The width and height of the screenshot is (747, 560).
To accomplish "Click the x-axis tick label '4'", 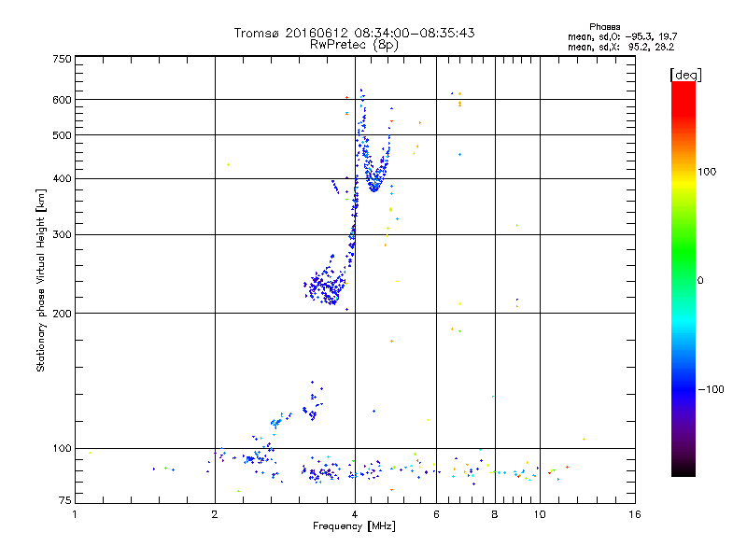I will [x=355, y=514].
